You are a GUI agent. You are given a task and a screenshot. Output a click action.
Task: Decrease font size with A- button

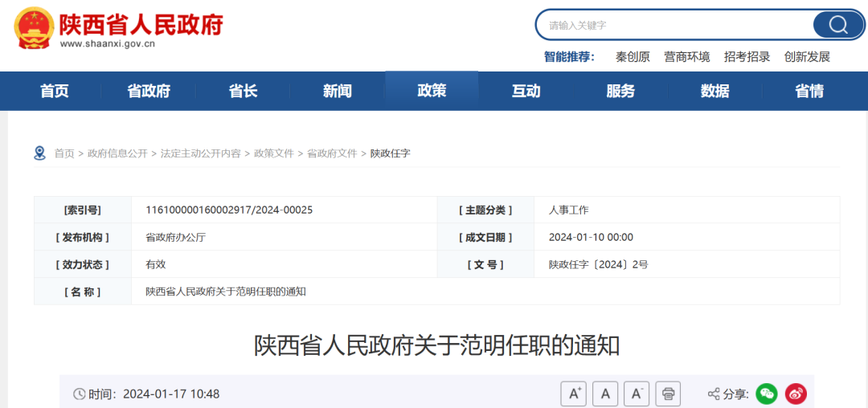click(x=637, y=394)
